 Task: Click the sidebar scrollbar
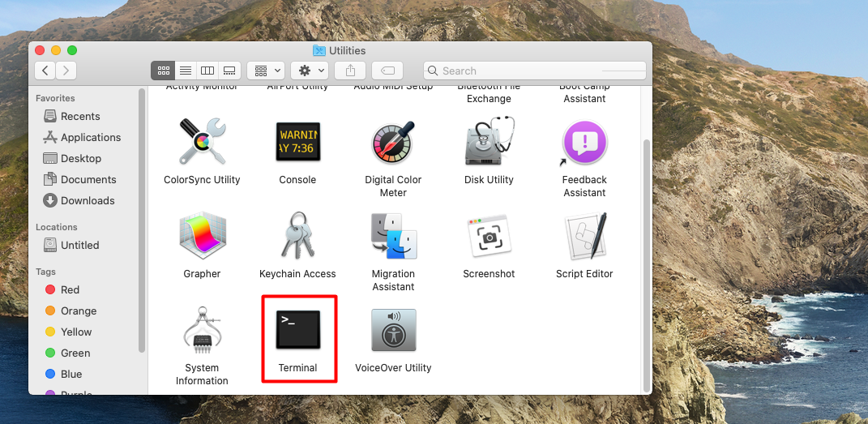[142, 221]
